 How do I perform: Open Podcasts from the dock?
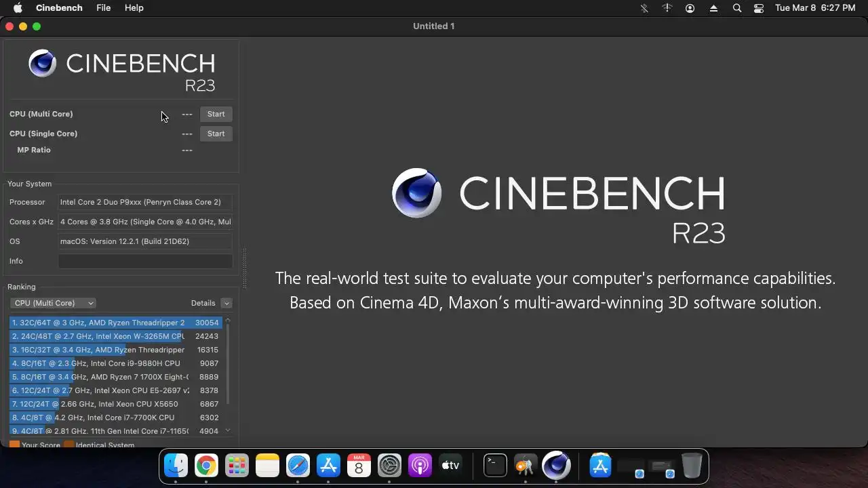tap(420, 466)
